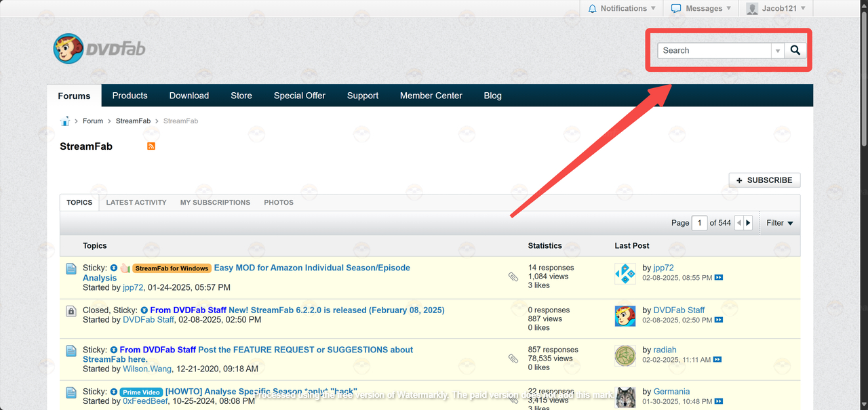
Task: Click the Jacob121 user avatar icon
Action: (x=752, y=9)
